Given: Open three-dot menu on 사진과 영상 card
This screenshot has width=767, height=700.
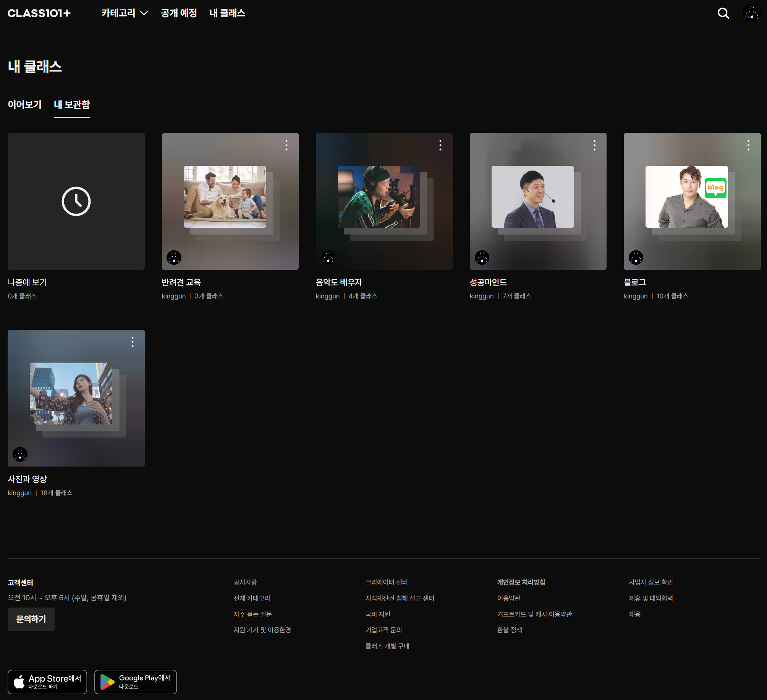Looking at the screenshot, I should pos(133,342).
